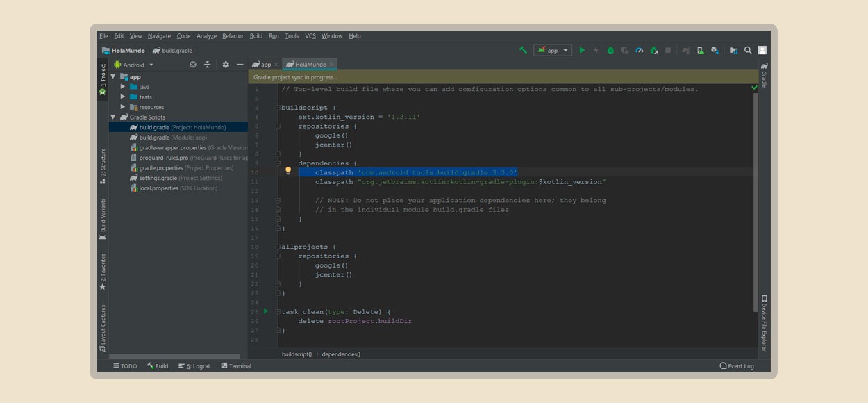This screenshot has width=868, height=403.
Task: Collapse the app module tree node
Action: [113, 76]
